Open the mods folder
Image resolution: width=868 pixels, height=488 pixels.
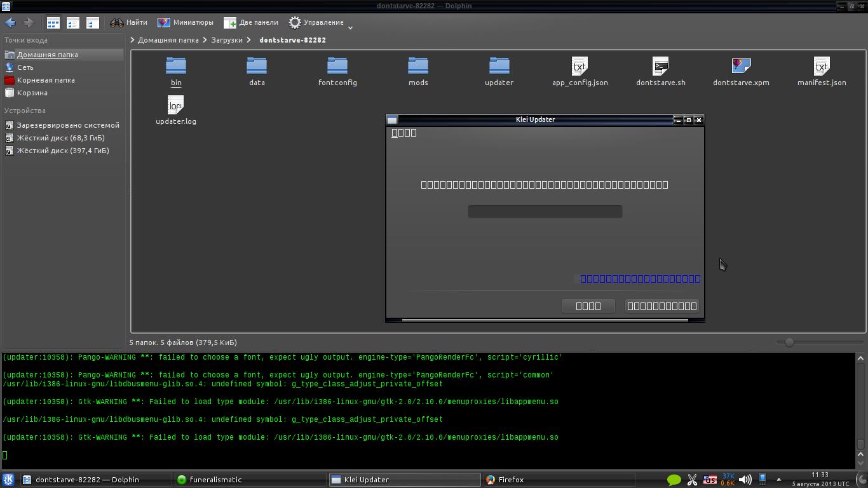click(x=418, y=71)
